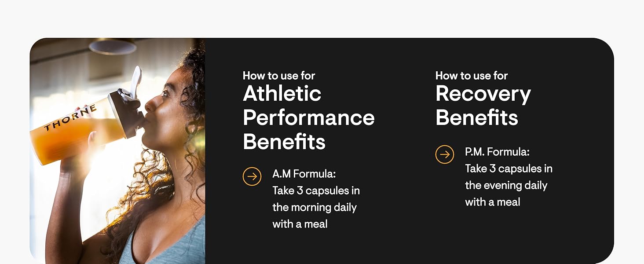The height and width of the screenshot is (264, 644).
Task: Click the word "Performance" in the heading
Action: pyautogui.click(x=308, y=117)
